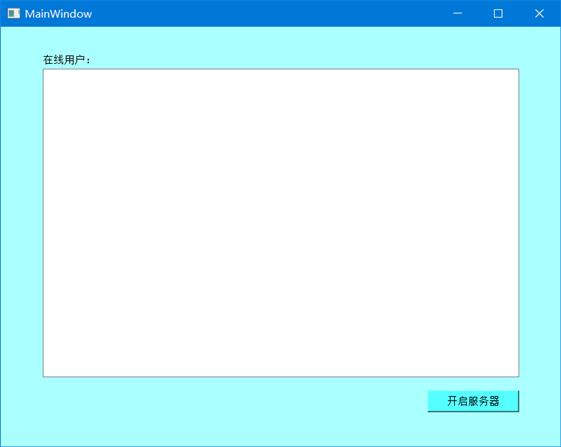The image size is (561, 447).
Task: Click inside the white online users list
Action: click(281, 223)
